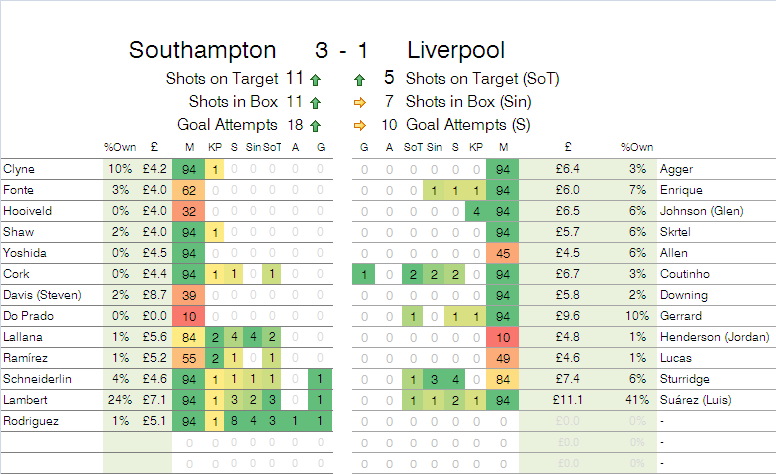
Task: Click Coutinho's green goal cell
Action: click(364, 274)
